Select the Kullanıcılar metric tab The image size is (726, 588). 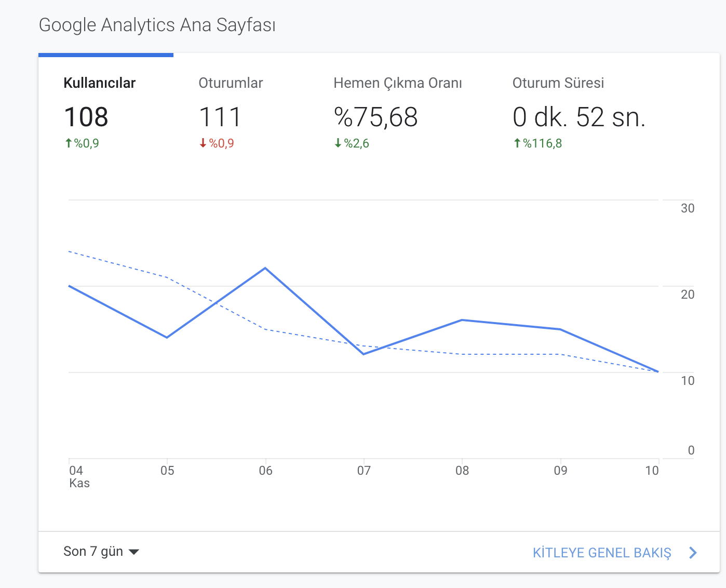coord(106,112)
